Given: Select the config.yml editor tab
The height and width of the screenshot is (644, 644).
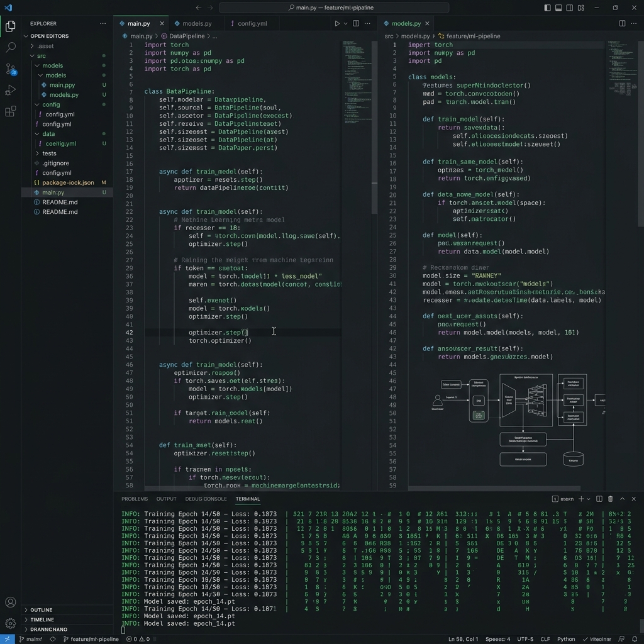Looking at the screenshot, I should click(x=252, y=23).
